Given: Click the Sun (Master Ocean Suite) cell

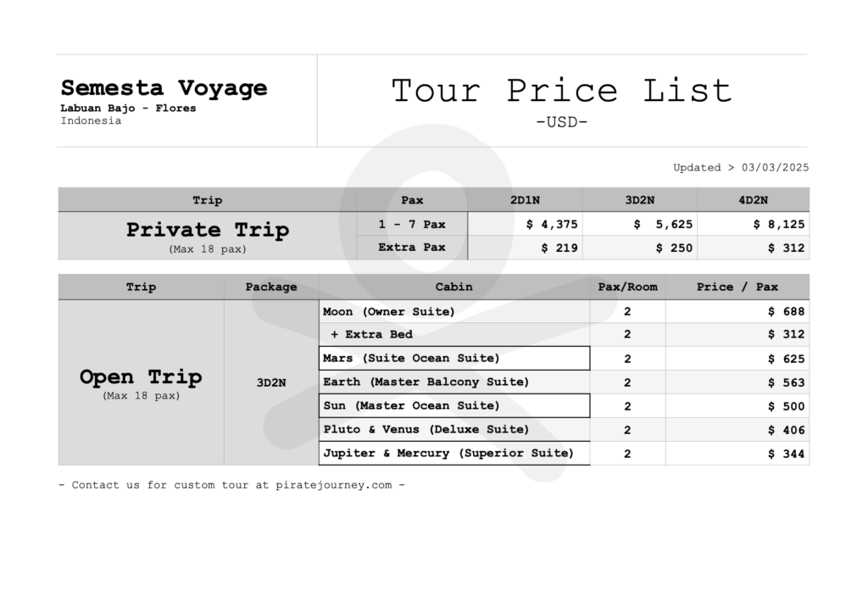Looking at the screenshot, I should pos(454,406).
